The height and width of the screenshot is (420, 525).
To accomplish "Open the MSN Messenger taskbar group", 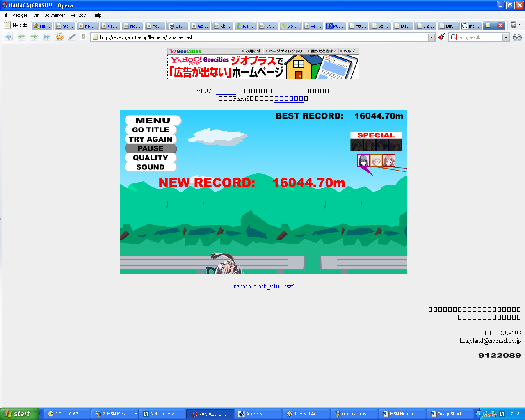I will (x=114, y=414).
